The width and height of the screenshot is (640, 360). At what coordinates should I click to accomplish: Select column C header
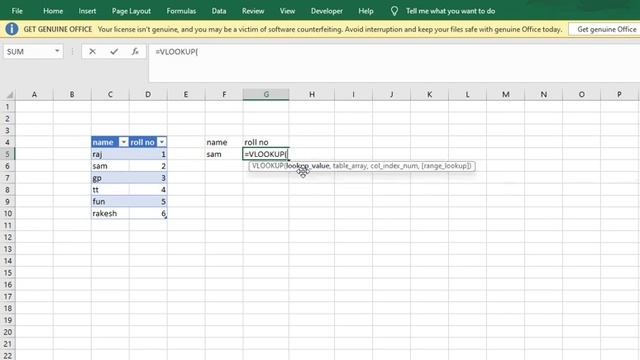[x=110, y=95]
